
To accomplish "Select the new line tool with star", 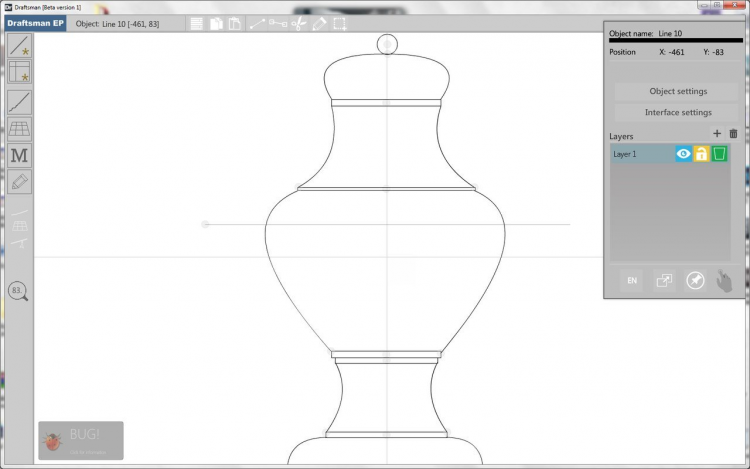I will (20, 46).
